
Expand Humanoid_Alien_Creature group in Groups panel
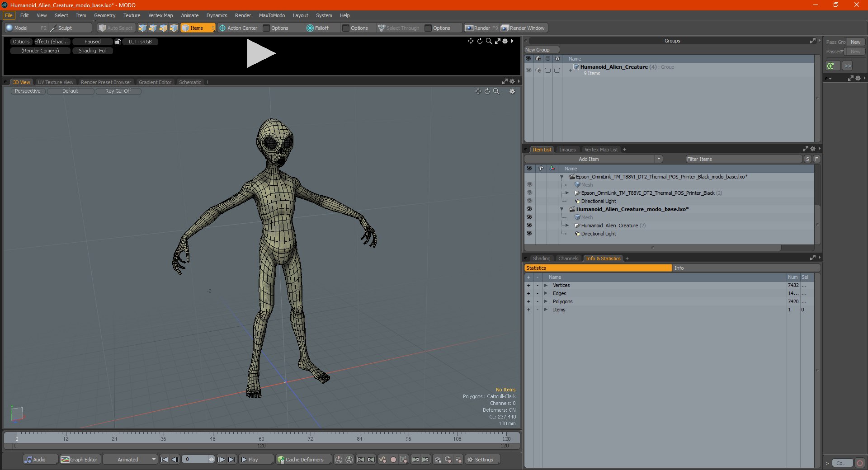[570, 70]
